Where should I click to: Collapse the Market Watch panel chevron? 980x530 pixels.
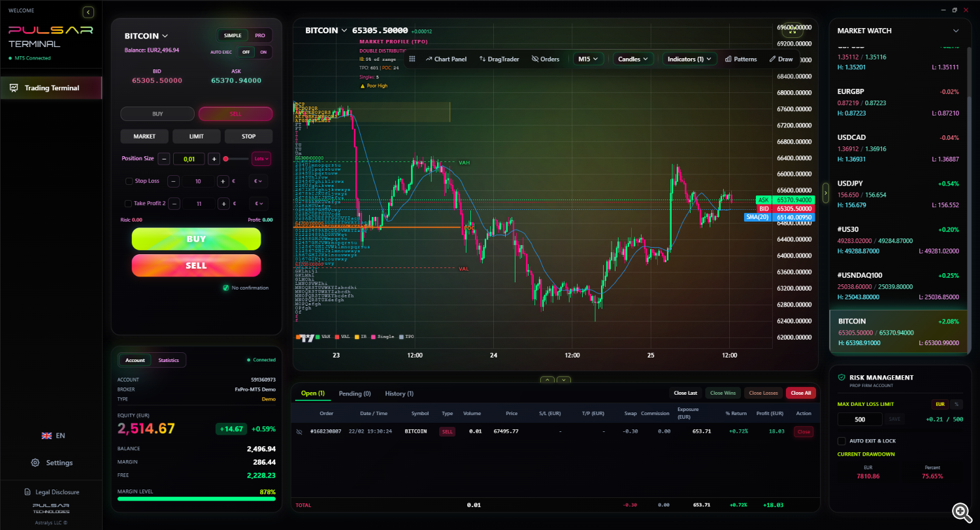click(956, 31)
